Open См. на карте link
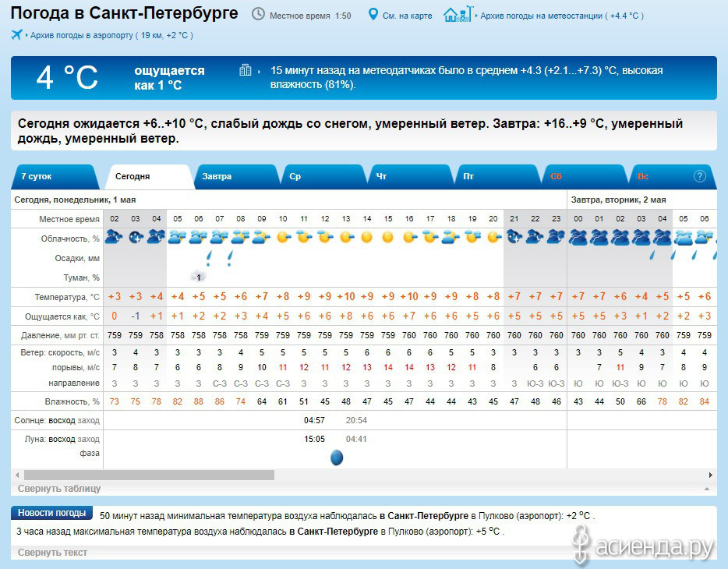This screenshot has height=569, width=728. pyautogui.click(x=407, y=16)
